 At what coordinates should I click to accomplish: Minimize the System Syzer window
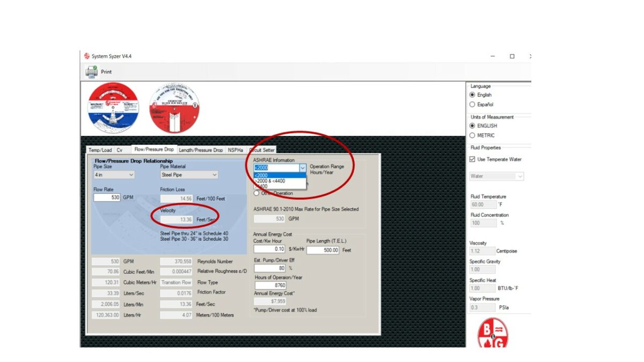click(493, 56)
